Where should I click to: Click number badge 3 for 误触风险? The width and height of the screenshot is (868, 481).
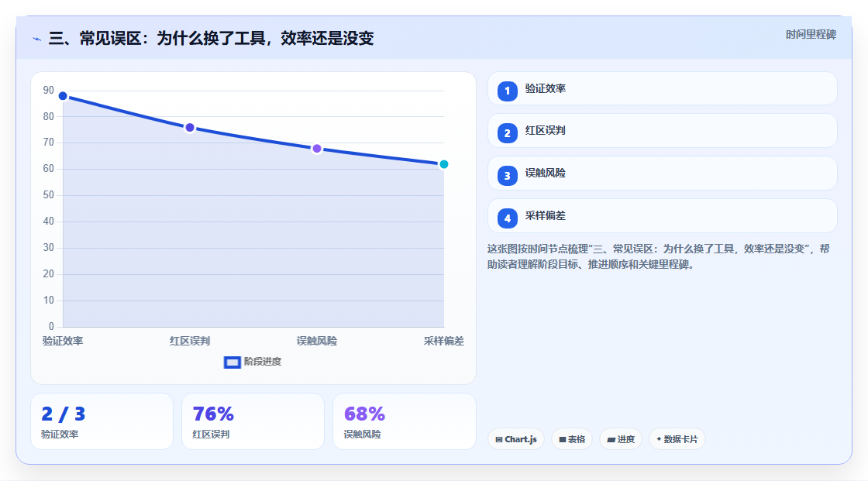[x=507, y=176]
